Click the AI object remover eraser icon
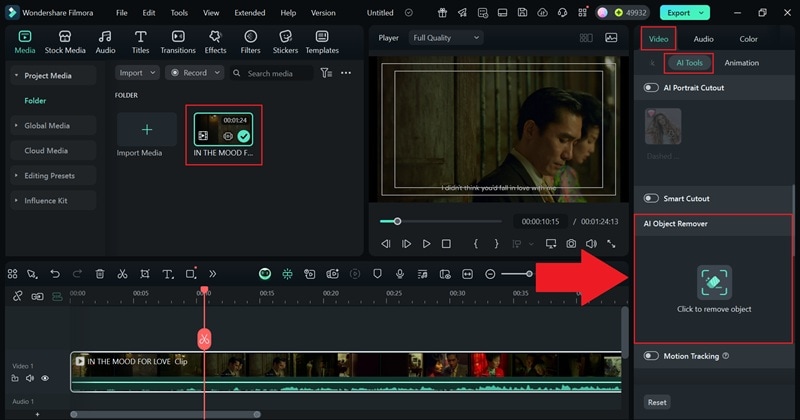800x420 pixels. pos(714,282)
